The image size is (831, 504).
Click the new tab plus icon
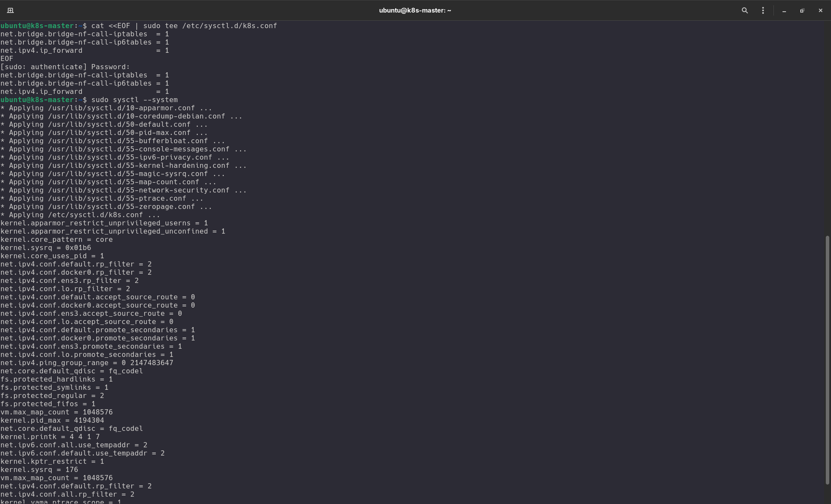coord(10,10)
